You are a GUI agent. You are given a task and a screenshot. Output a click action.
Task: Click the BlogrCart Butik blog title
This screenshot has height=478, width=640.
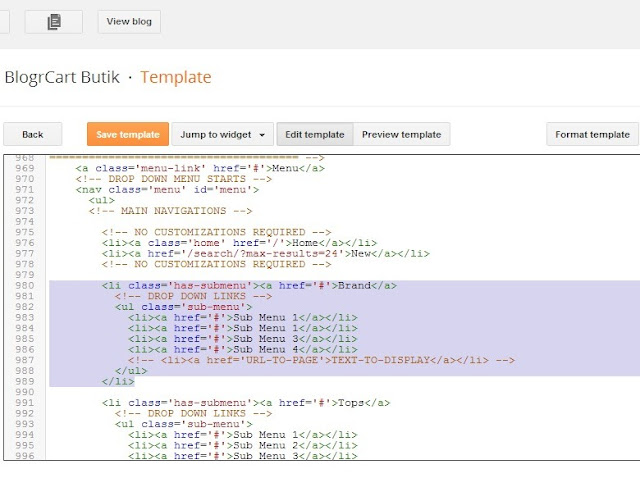click(x=62, y=77)
